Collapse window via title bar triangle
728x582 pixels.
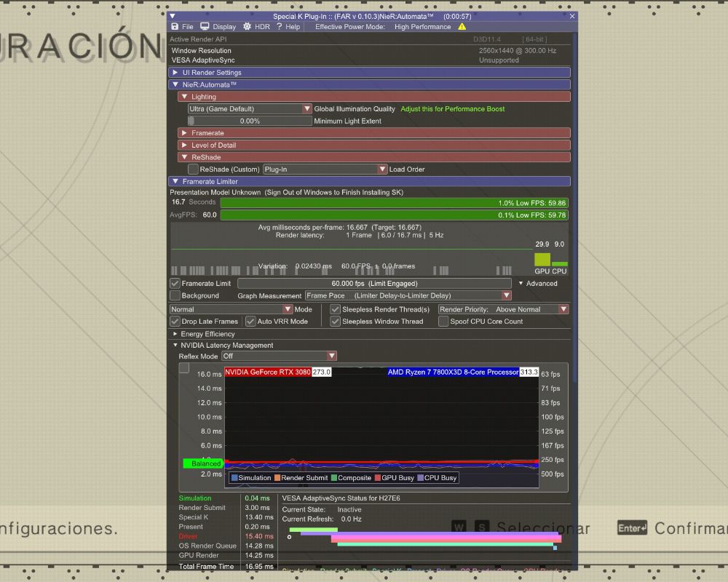coord(173,16)
